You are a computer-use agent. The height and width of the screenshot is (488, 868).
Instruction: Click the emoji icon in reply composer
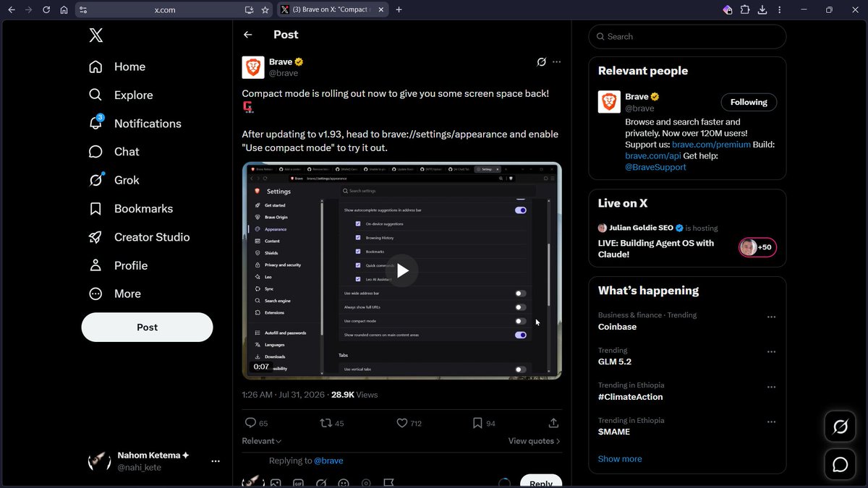point(344,483)
